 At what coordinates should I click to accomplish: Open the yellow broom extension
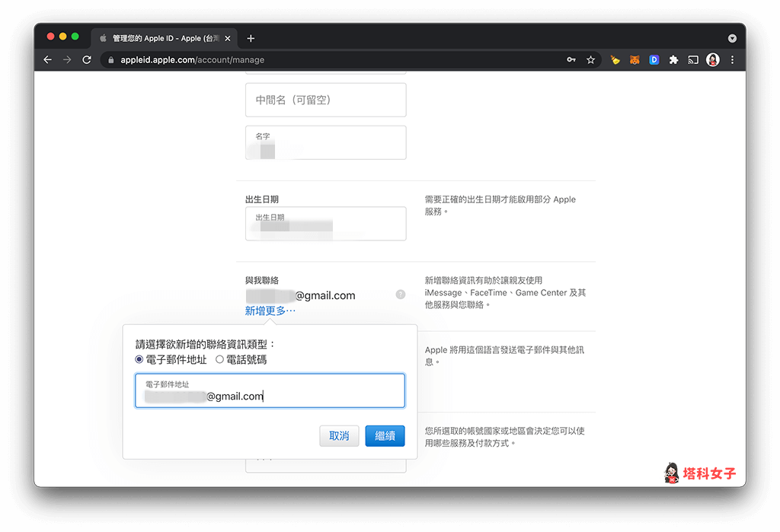615,59
